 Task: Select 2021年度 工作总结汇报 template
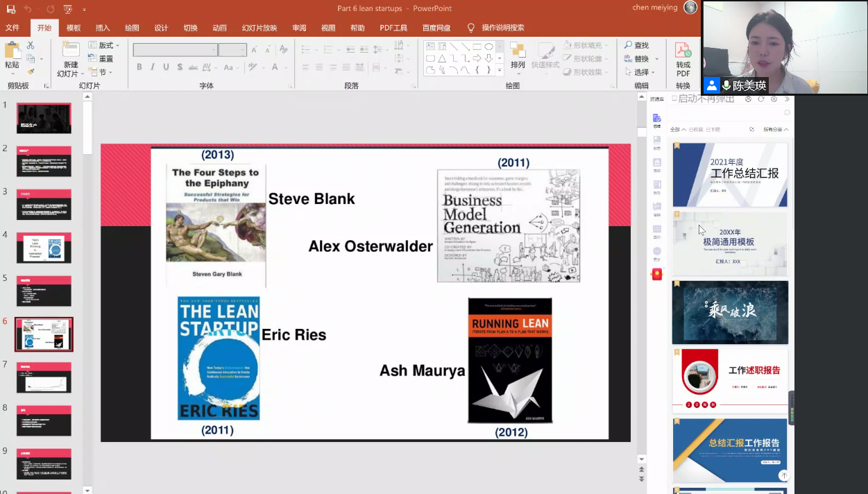click(730, 175)
